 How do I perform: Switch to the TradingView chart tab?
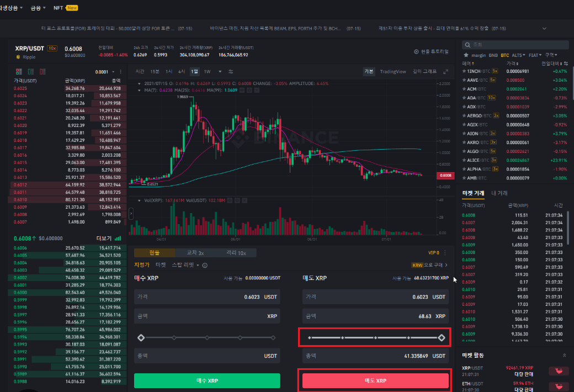coord(393,71)
